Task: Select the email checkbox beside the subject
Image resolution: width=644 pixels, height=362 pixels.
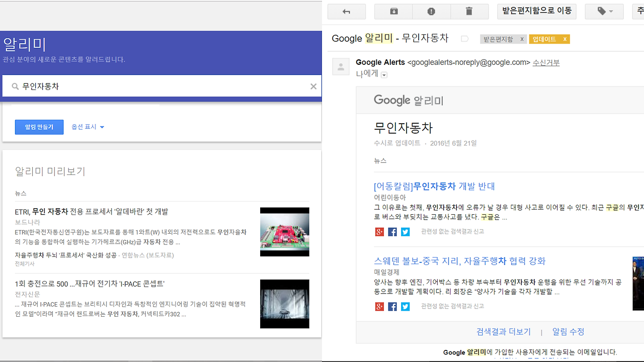Action: [464, 39]
